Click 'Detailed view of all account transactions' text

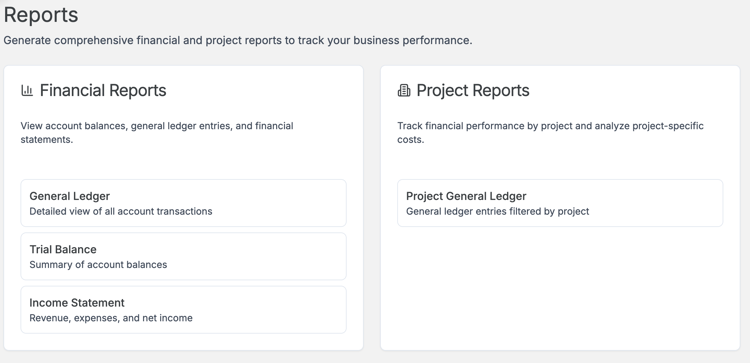pyautogui.click(x=121, y=211)
